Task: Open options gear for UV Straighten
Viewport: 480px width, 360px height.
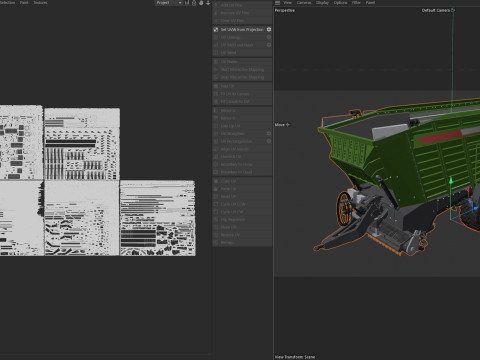Action: pos(269,133)
